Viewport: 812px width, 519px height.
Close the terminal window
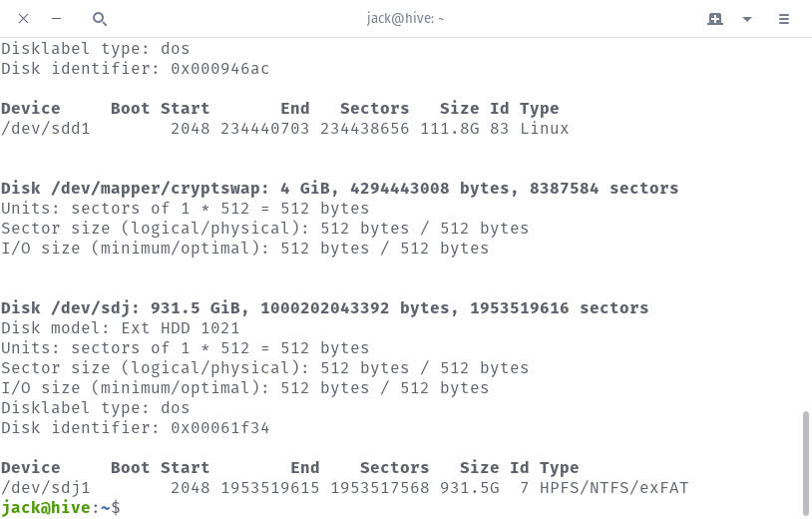click(x=24, y=19)
